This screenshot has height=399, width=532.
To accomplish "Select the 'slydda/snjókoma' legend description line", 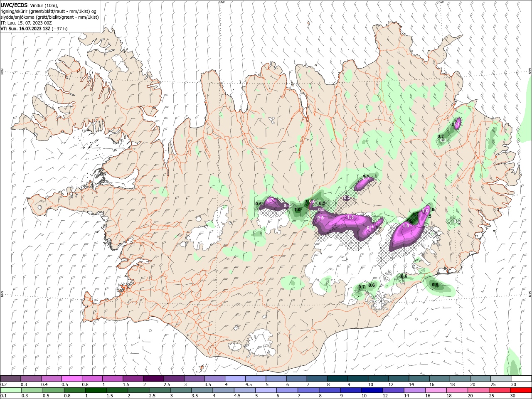I will coord(50,17).
